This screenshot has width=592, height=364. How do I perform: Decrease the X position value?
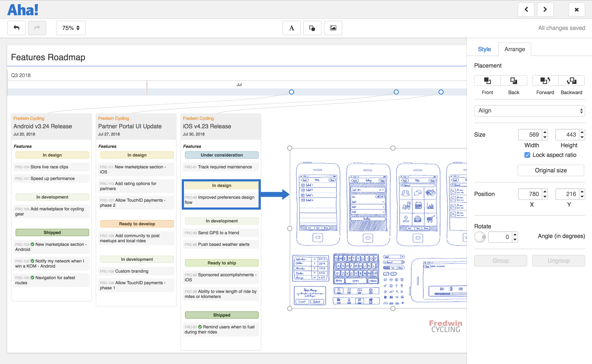click(545, 196)
